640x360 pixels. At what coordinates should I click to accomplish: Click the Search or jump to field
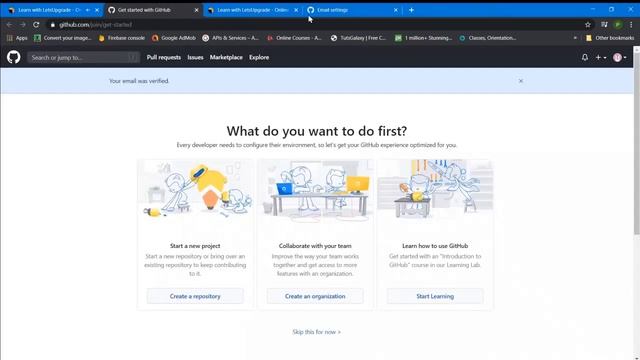83,58
